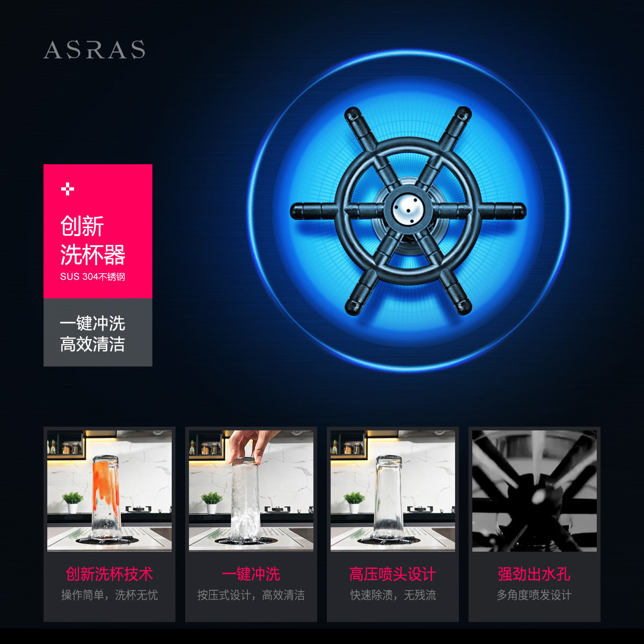The image size is (644, 644).
Task: Click the right horizontal spoke handle
Action: [x=502, y=210]
